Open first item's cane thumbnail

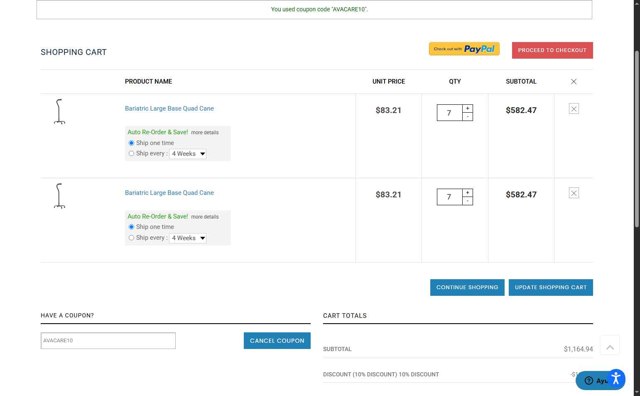tap(59, 111)
